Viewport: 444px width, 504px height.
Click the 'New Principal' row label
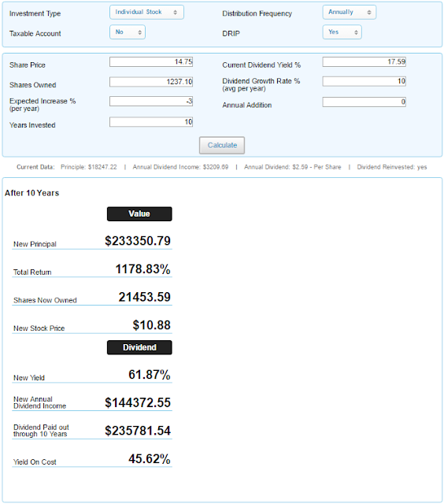pyautogui.click(x=35, y=244)
